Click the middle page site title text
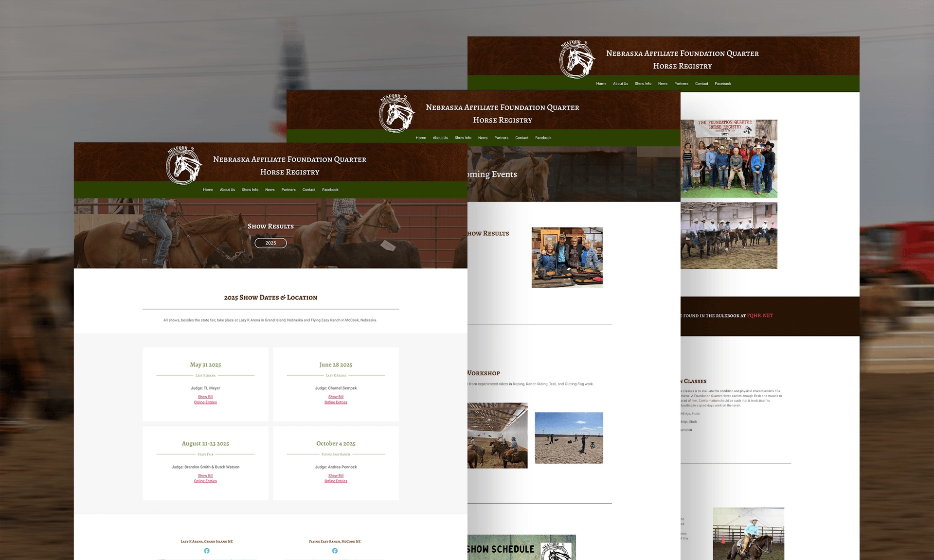 point(503,114)
